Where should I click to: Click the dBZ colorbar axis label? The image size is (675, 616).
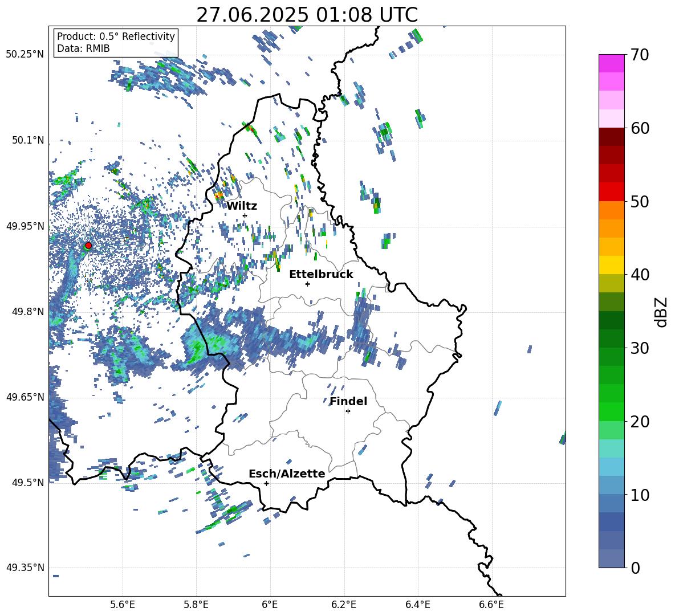pos(661,312)
